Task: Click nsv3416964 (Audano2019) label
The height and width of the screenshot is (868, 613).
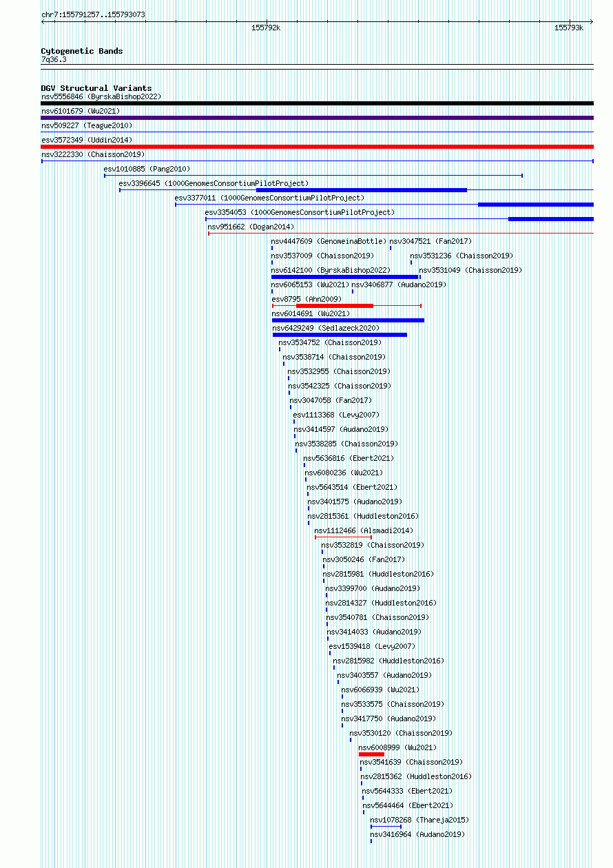Action: click(417, 835)
